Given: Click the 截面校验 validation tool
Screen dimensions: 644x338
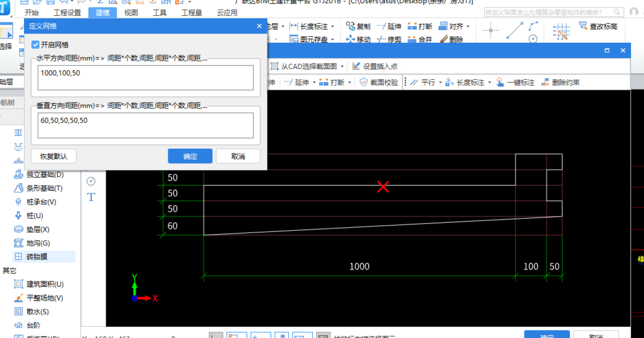Looking at the screenshot, I should point(379,82).
